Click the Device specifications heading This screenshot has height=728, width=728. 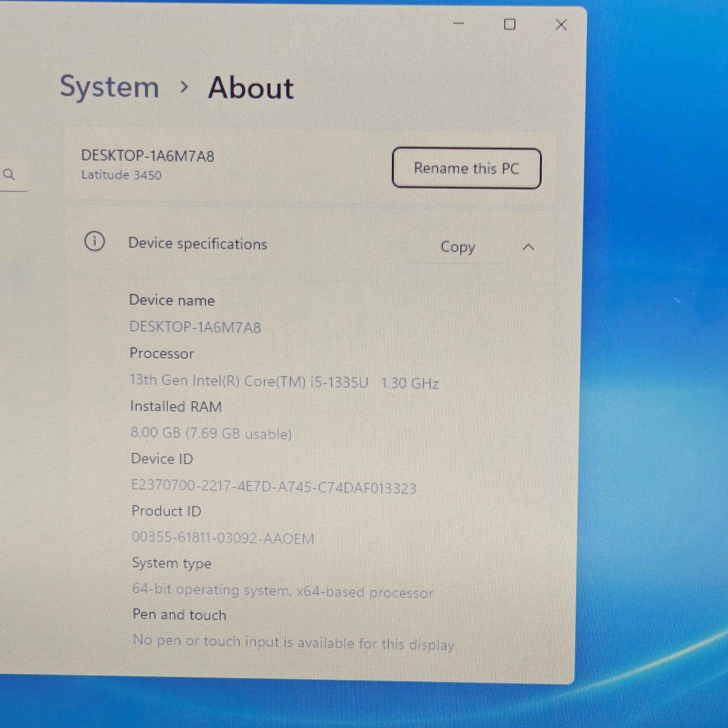tap(198, 244)
